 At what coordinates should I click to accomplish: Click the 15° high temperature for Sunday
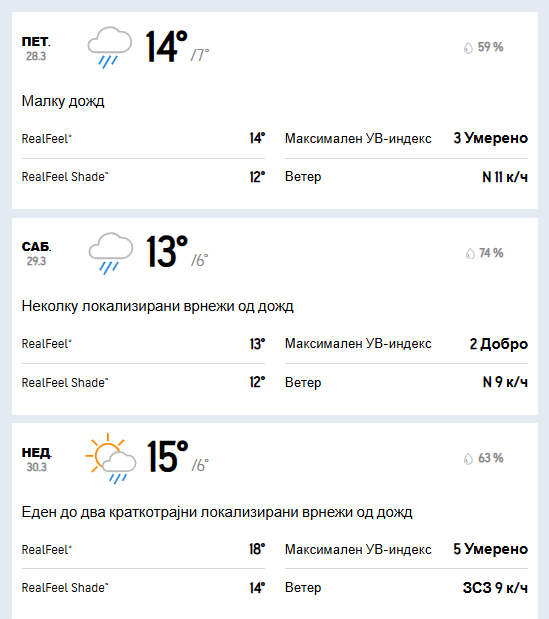pyautogui.click(x=168, y=457)
